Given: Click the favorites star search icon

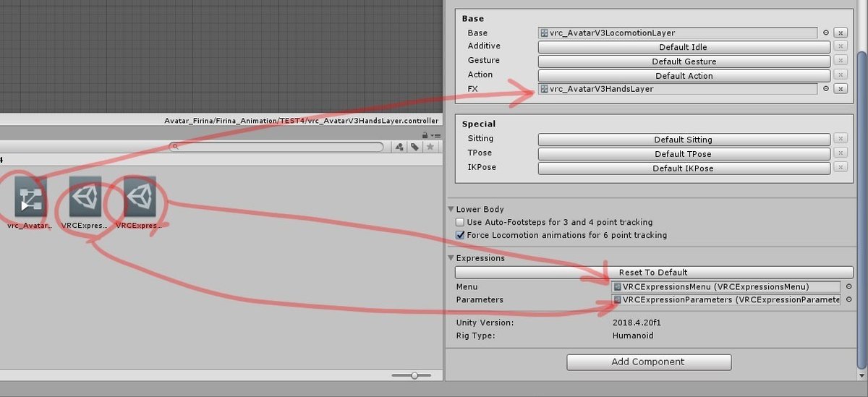Looking at the screenshot, I should tap(430, 147).
